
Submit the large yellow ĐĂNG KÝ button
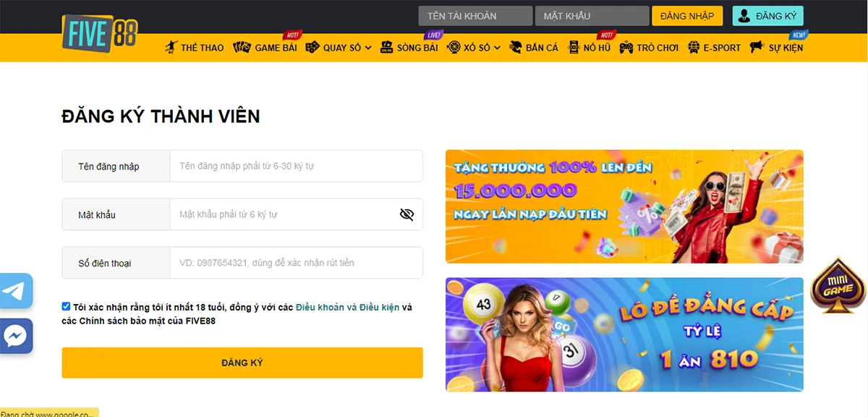tap(242, 363)
